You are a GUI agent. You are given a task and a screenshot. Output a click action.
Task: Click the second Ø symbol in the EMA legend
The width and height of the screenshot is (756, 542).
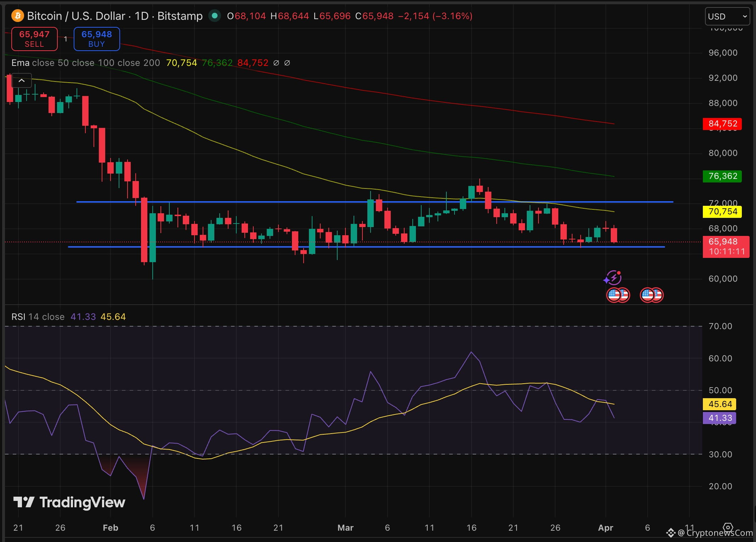288,63
